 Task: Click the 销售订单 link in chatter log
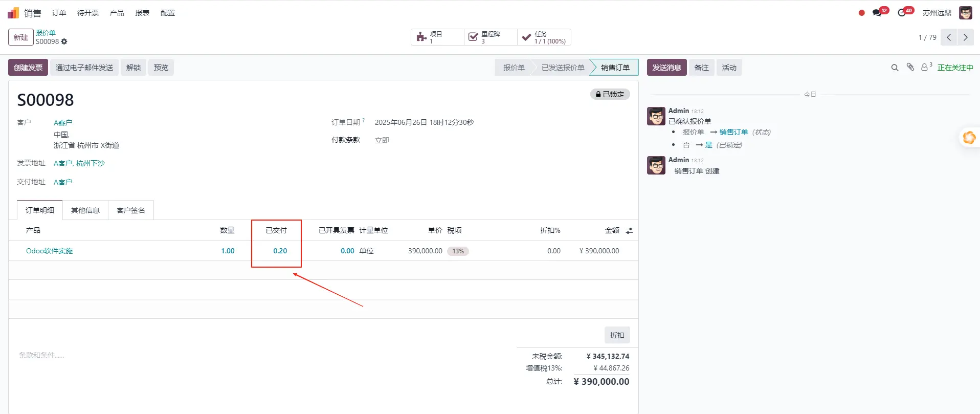coord(733,132)
